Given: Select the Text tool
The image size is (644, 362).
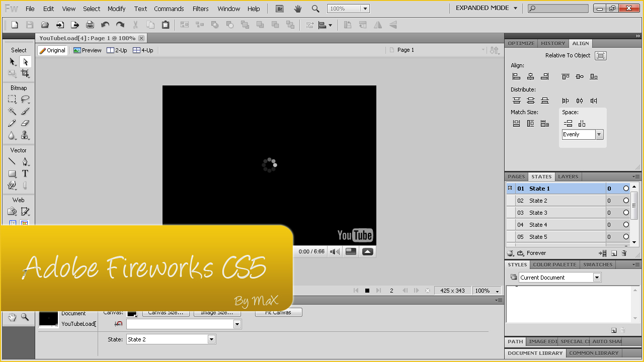Looking at the screenshot, I should [25, 173].
